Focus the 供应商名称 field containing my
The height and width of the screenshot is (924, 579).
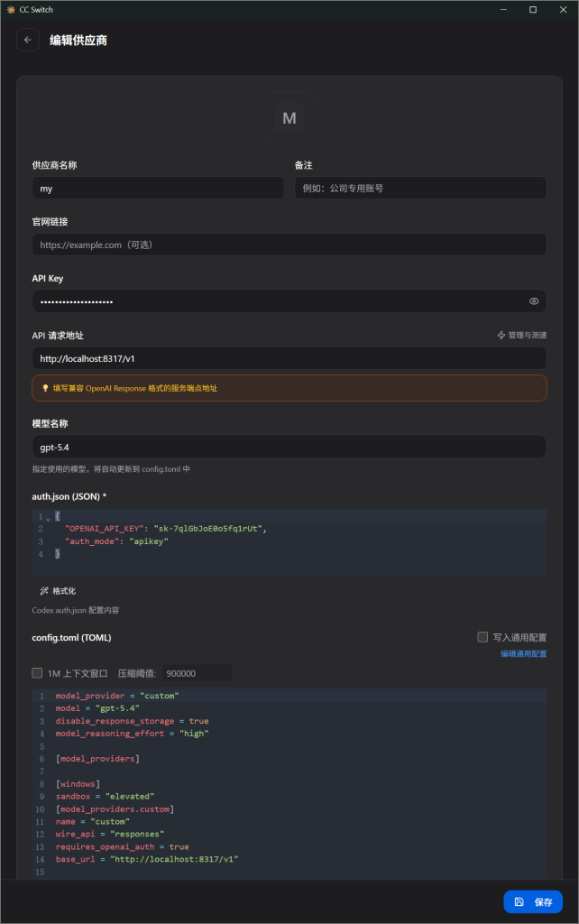click(158, 188)
